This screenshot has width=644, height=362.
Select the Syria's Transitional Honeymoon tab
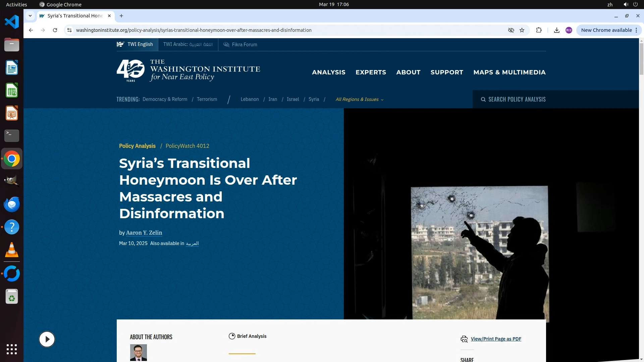point(75,16)
